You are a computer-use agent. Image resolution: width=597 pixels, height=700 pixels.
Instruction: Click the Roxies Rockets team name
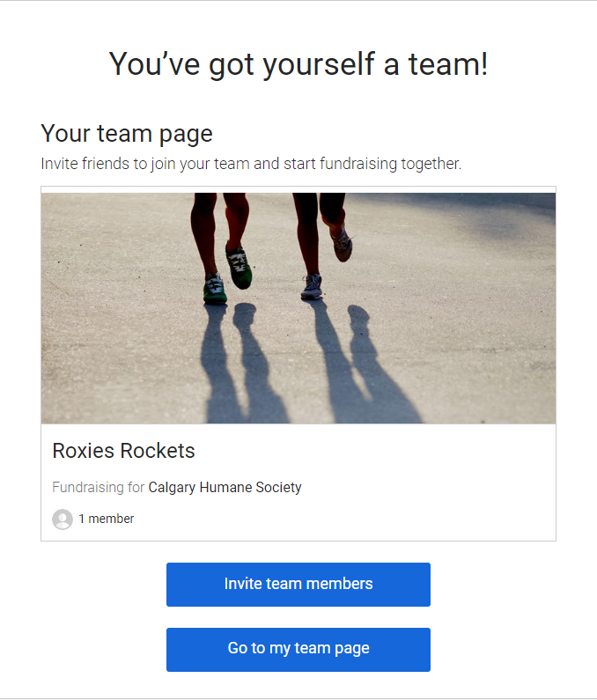click(x=123, y=451)
